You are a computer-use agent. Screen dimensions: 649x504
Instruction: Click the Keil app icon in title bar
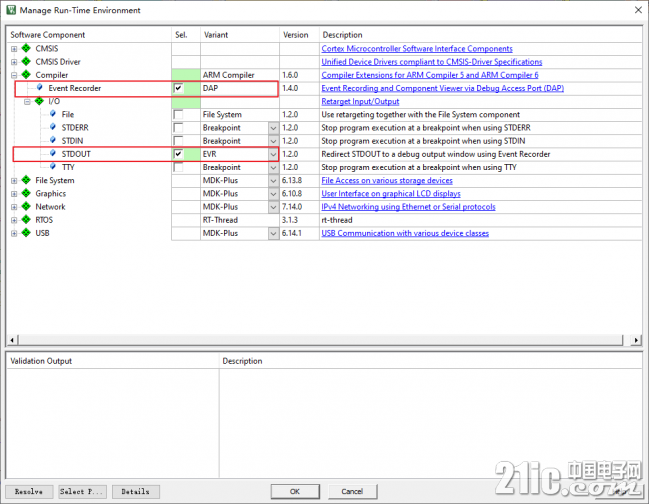point(11,10)
